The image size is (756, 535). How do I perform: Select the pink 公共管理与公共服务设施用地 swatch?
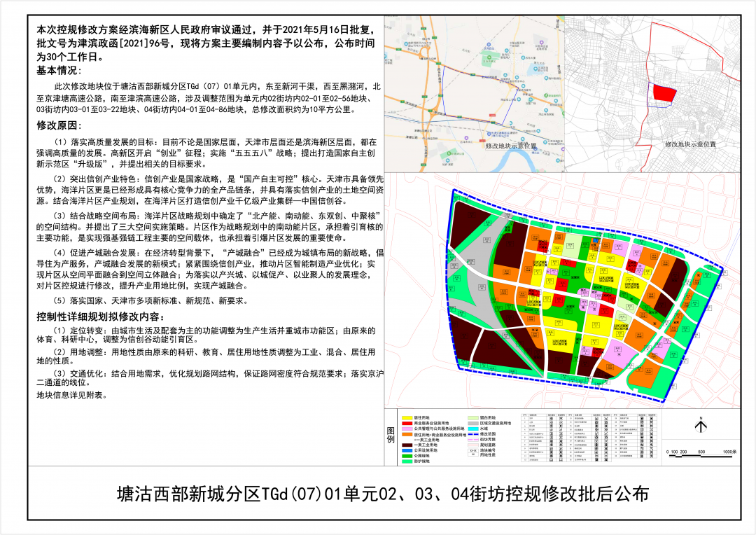(407, 429)
